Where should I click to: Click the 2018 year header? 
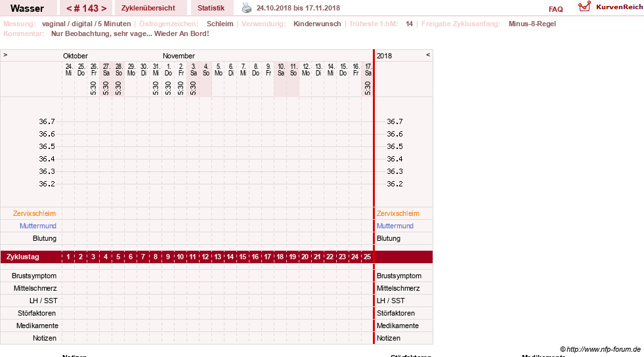point(385,56)
